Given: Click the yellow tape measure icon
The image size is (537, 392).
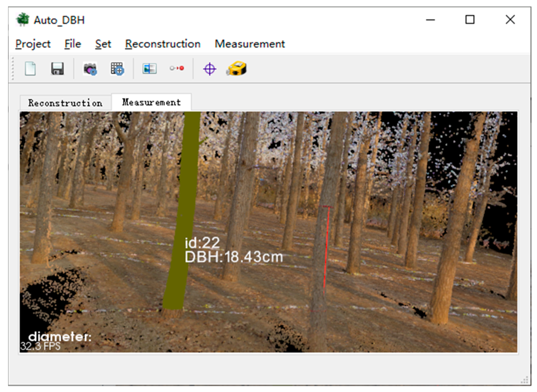Looking at the screenshot, I should (236, 69).
